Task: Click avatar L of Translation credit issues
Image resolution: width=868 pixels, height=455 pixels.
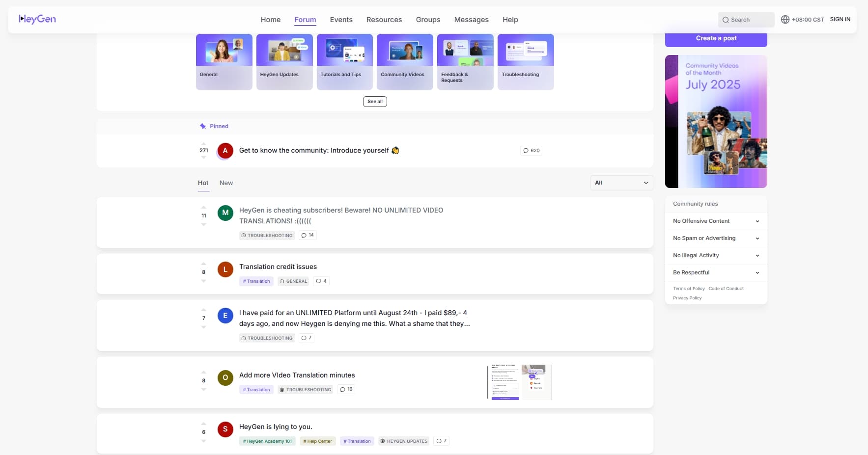Action: pos(225,269)
